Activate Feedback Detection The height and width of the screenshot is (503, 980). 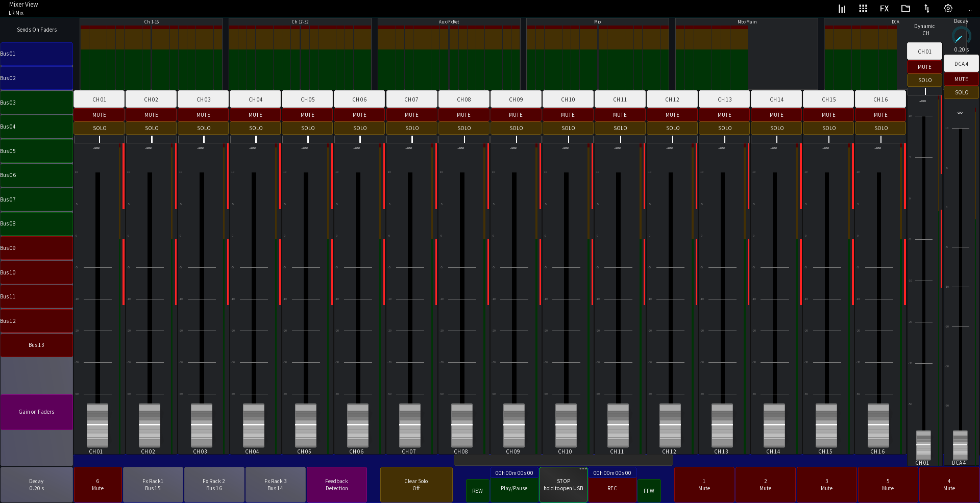click(336, 484)
